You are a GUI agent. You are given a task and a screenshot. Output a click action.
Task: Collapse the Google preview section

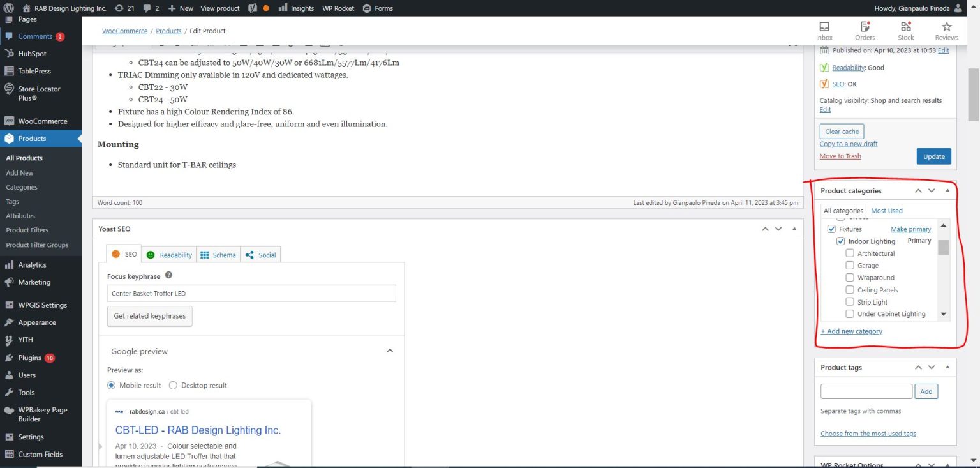(x=390, y=351)
